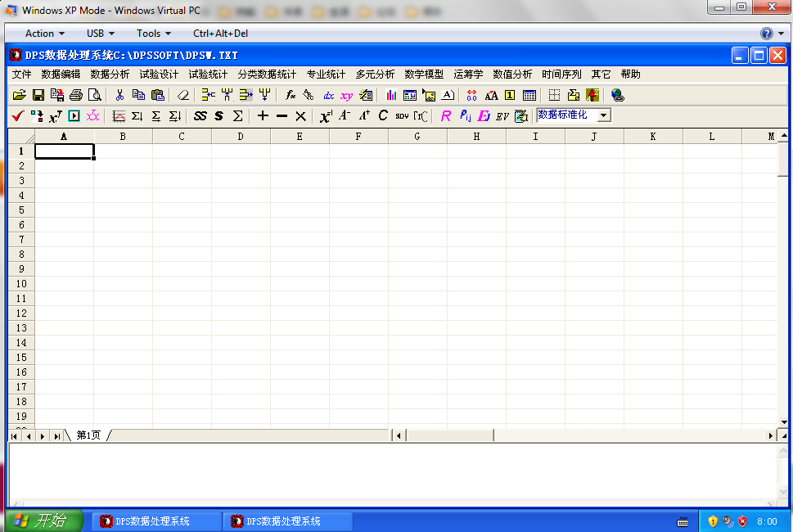793x532 pixels.
Task: Click the grid borders icon
Action: [554, 95]
